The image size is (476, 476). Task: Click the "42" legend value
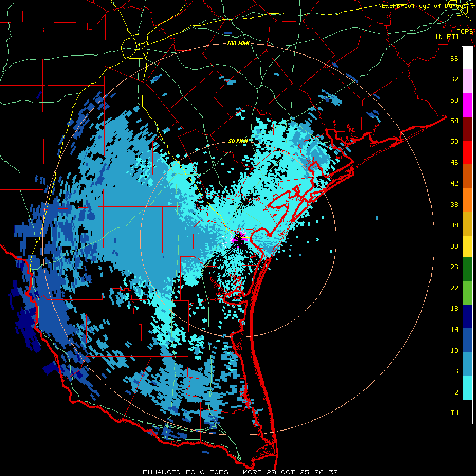pyautogui.click(x=454, y=184)
